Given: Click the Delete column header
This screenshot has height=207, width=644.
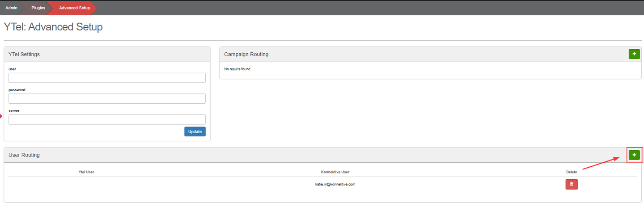Looking at the screenshot, I should [x=571, y=172].
